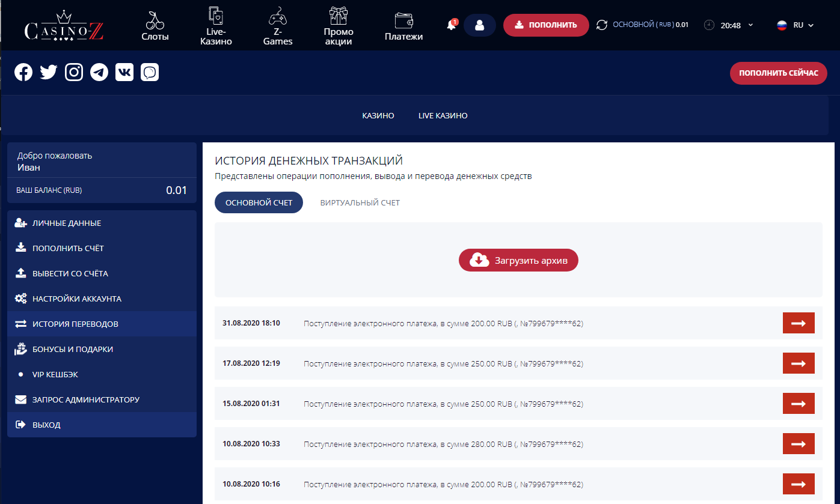Screen dimensions: 840x504
Task: Open details of the 10.08.2020 10:33 transaction
Action: tap(799, 444)
